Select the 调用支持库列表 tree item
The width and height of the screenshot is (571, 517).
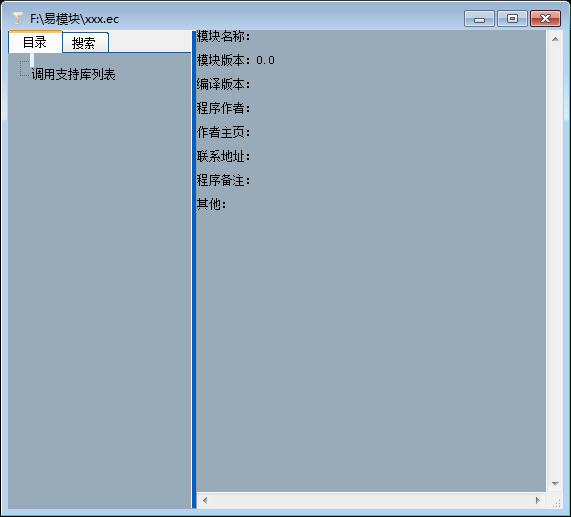pyautogui.click(x=74, y=74)
